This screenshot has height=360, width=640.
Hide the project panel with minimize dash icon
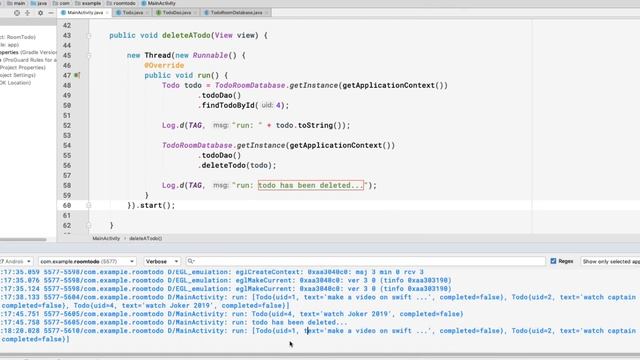[51, 13]
